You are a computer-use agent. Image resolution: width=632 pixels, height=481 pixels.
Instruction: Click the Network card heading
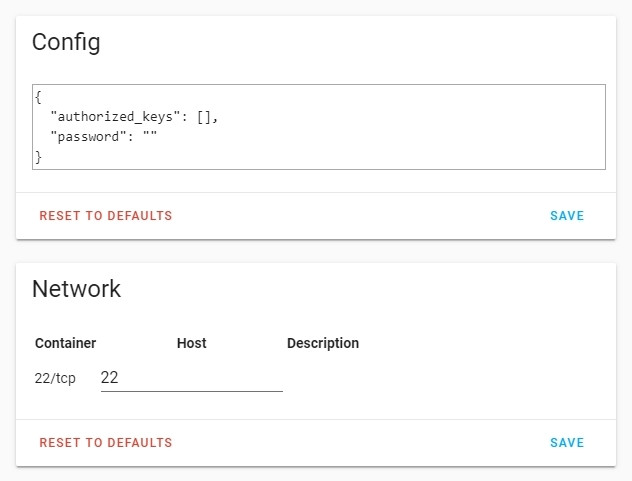(x=76, y=289)
